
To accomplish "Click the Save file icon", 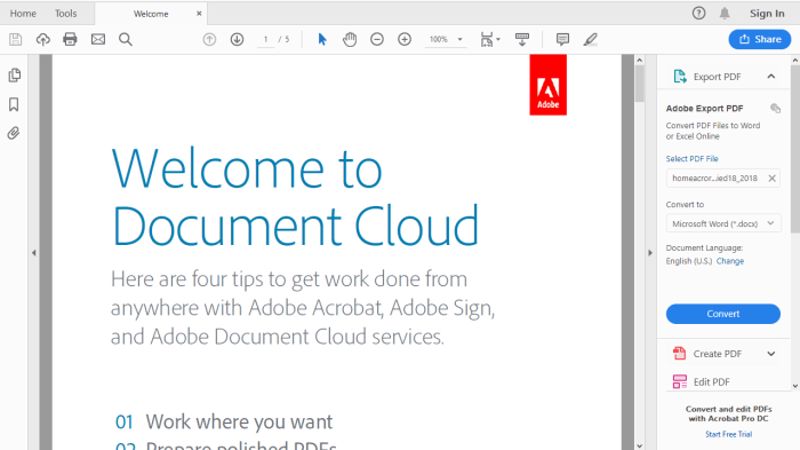I will coord(15,39).
